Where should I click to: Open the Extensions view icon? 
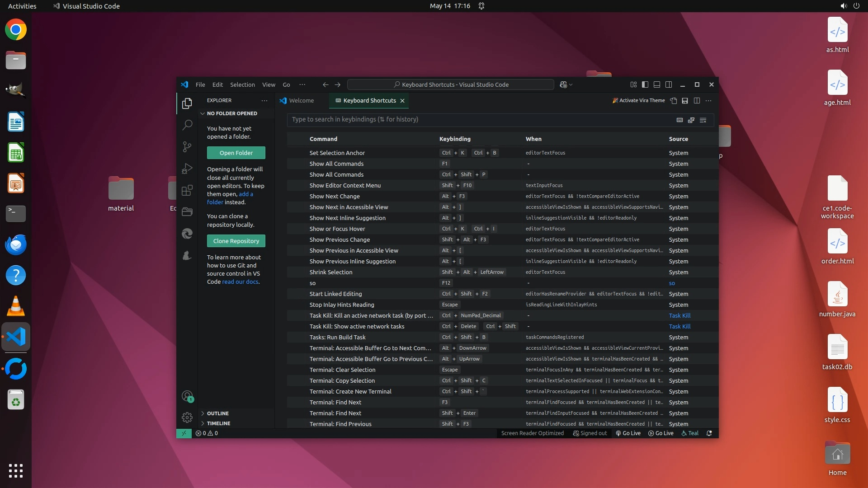point(187,190)
